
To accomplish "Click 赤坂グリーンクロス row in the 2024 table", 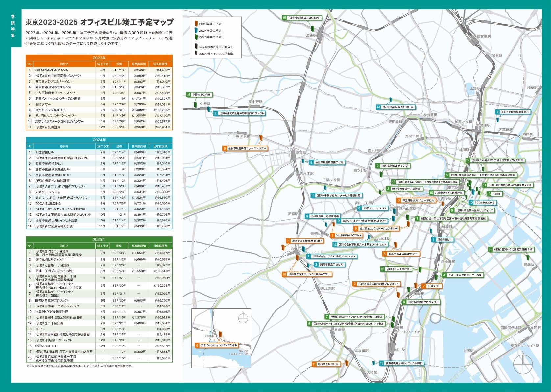I will (x=99, y=192).
